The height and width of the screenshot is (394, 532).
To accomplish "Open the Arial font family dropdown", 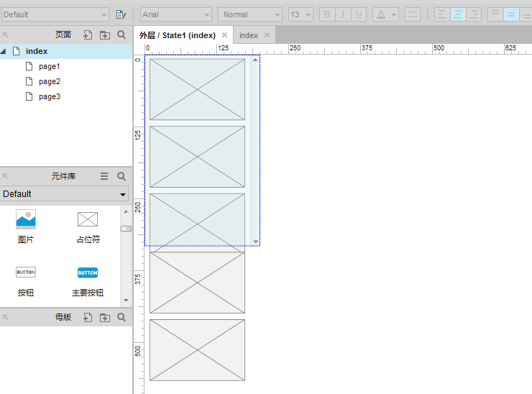I will tap(175, 14).
